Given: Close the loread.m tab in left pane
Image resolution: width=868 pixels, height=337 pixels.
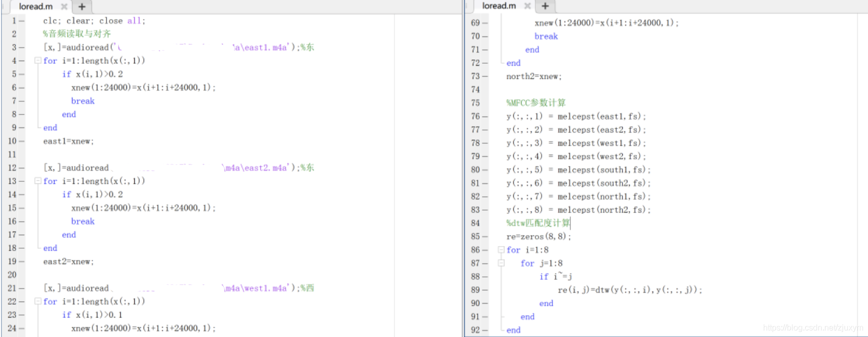Looking at the screenshot, I should pyautogui.click(x=64, y=7).
